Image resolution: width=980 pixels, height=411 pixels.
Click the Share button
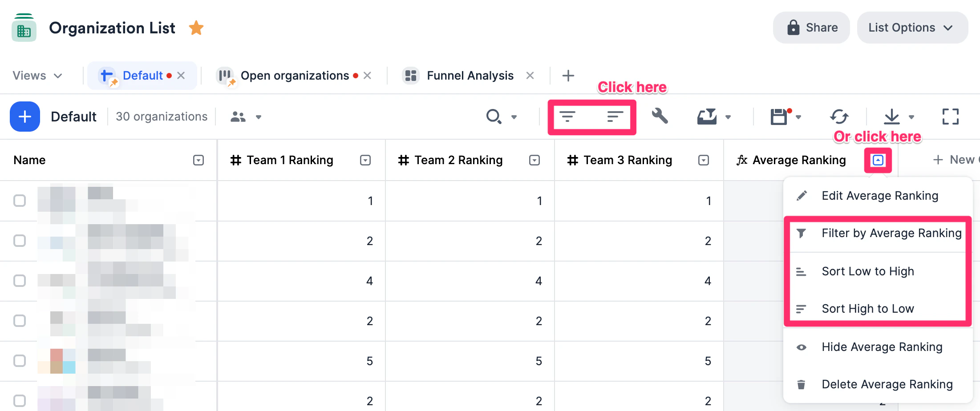811,28
